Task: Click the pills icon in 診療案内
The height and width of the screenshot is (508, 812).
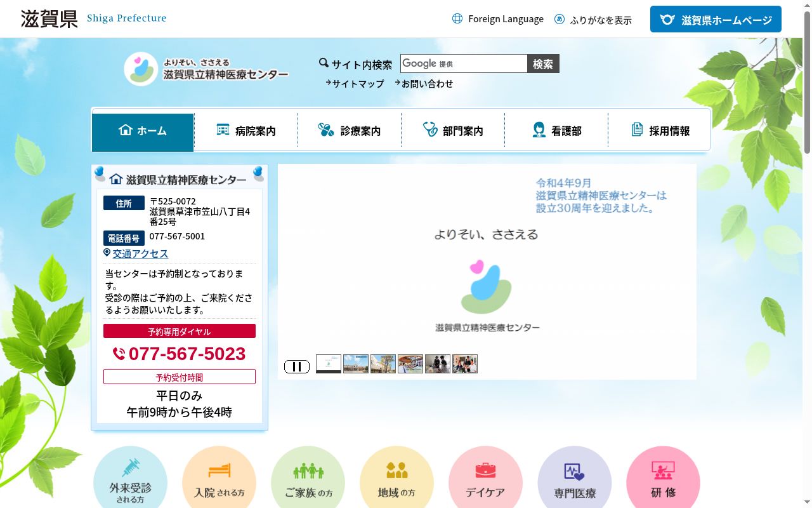Action: point(326,130)
